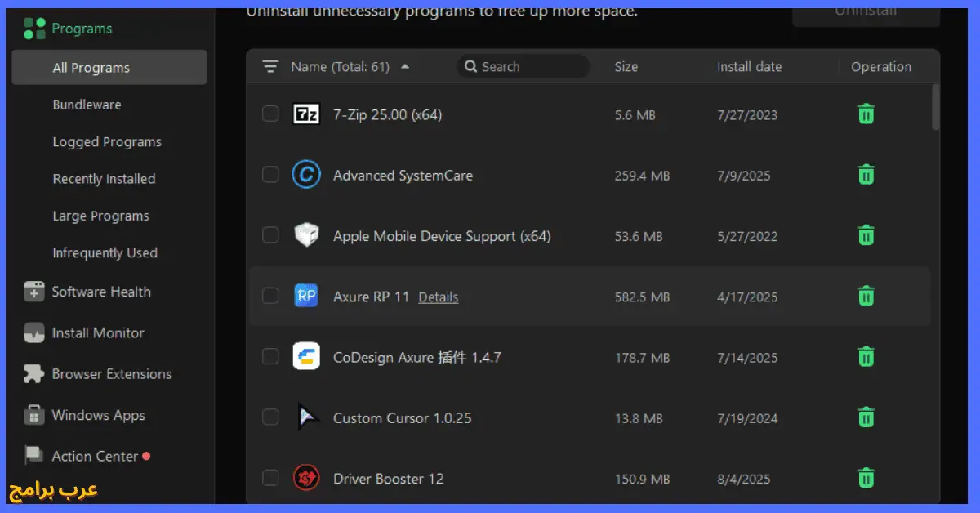This screenshot has height=513, width=980.
Task: Check the Driver Booster 12 checkbox
Action: pyautogui.click(x=270, y=479)
